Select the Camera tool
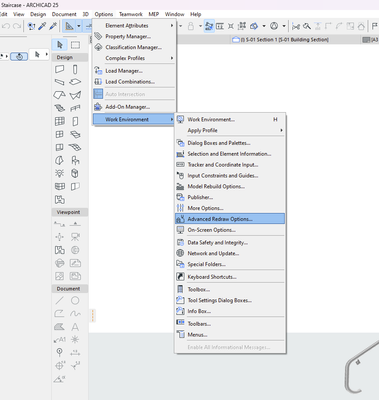 point(75,237)
